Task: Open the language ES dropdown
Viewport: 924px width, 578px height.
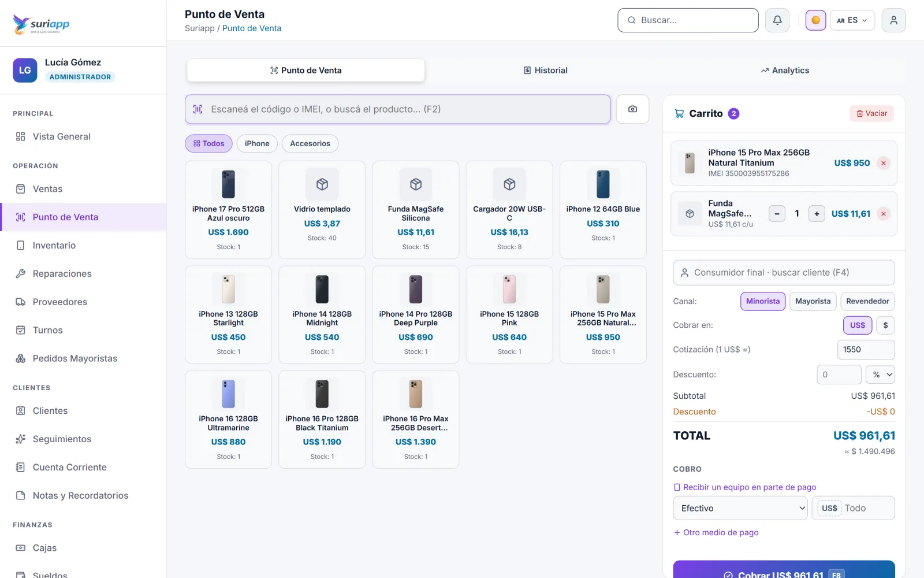Action: click(x=852, y=20)
